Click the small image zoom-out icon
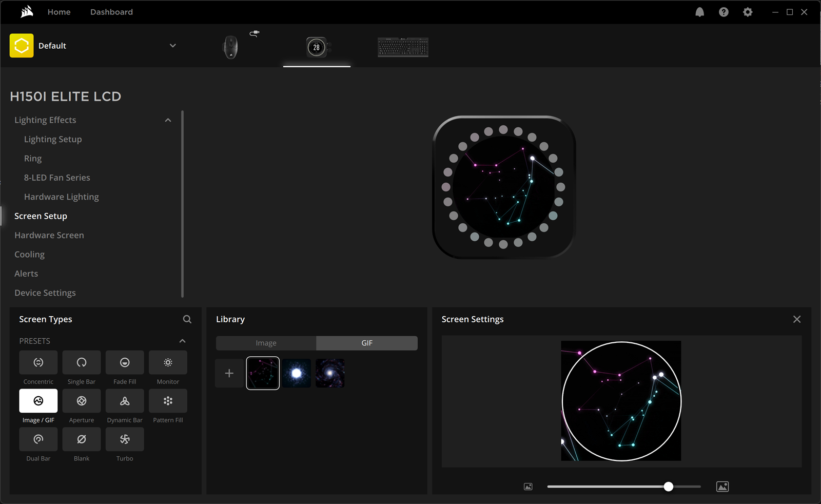 click(x=528, y=487)
